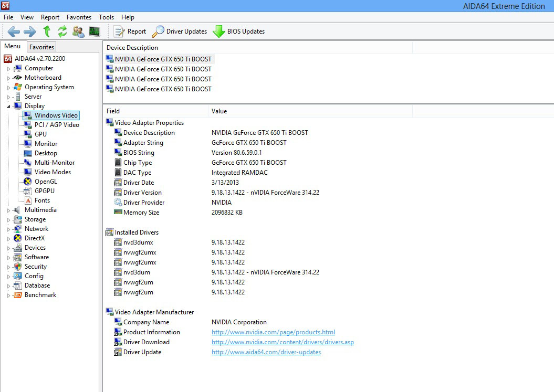Click the Windows Video item icon
The image size is (554, 392).
(x=27, y=115)
